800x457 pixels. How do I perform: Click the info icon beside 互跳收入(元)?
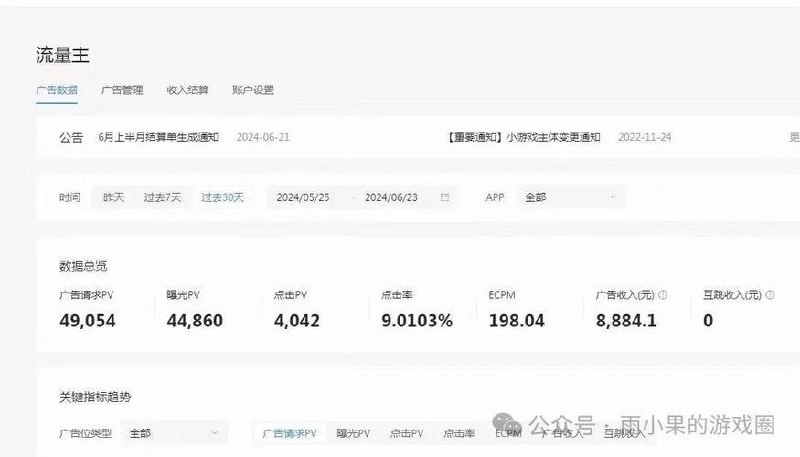[770, 295]
